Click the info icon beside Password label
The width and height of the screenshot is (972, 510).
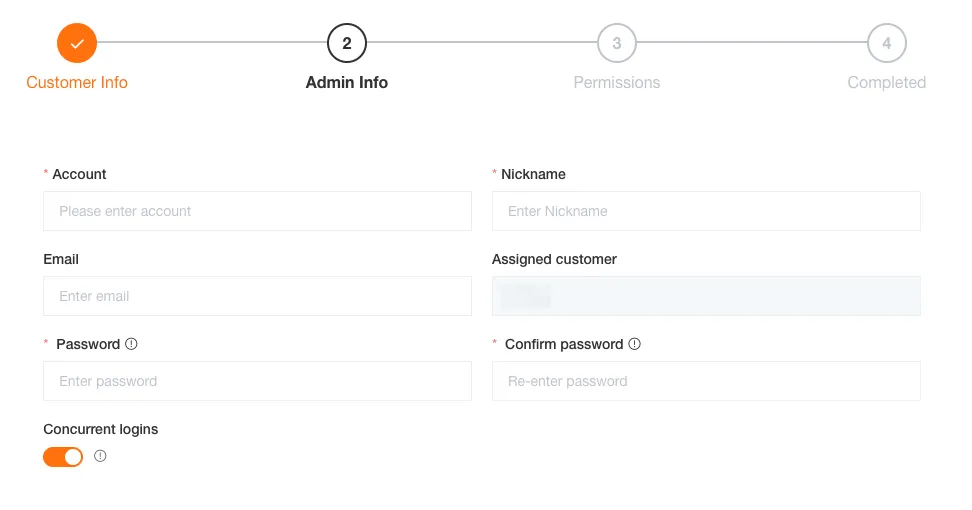click(x=131, y=344)
